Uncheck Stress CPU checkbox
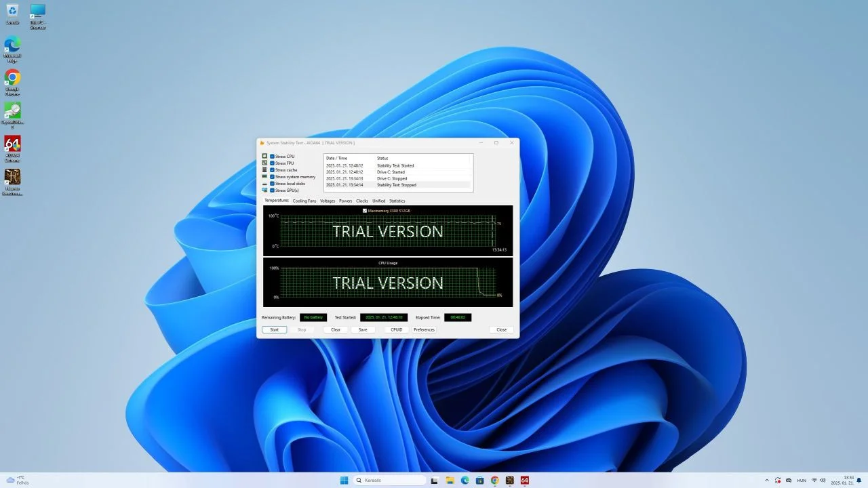868x488 pixels. coord(272,157)
